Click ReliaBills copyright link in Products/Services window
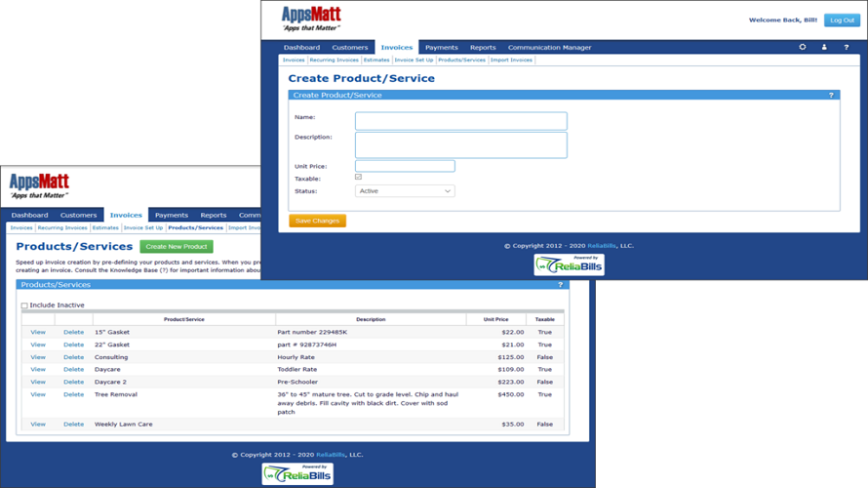868x488 pixels. (x=331, y=455)
